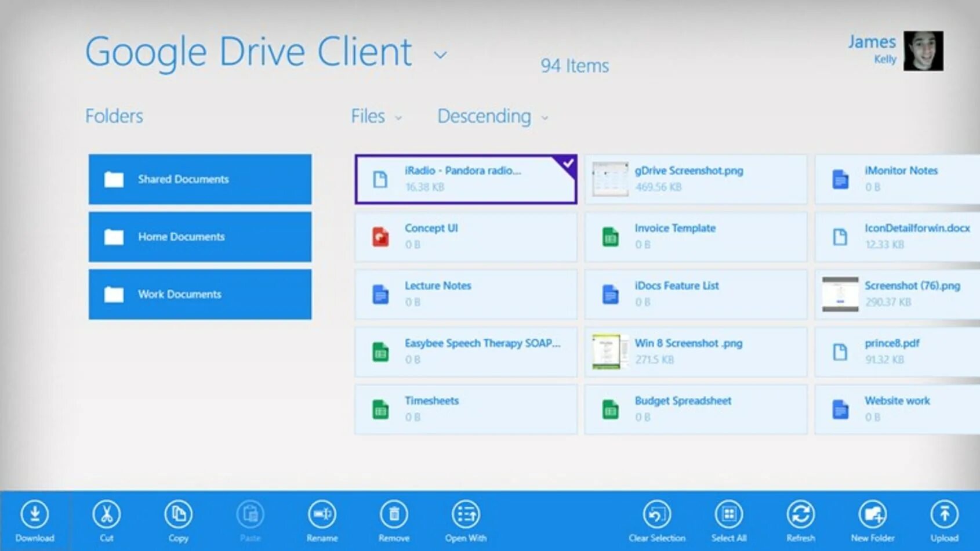Screen dimensions: 980x551
Task: Choose the Rename icon
Action: coord(322,514)
